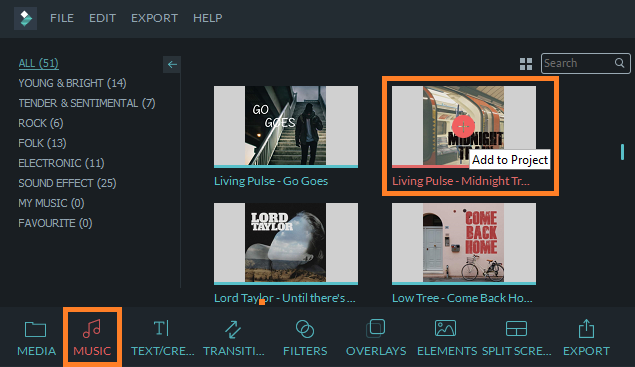This screenshot has width=635, height=367.
Task: Open the Split Screen icon
Action: (516, 329)
